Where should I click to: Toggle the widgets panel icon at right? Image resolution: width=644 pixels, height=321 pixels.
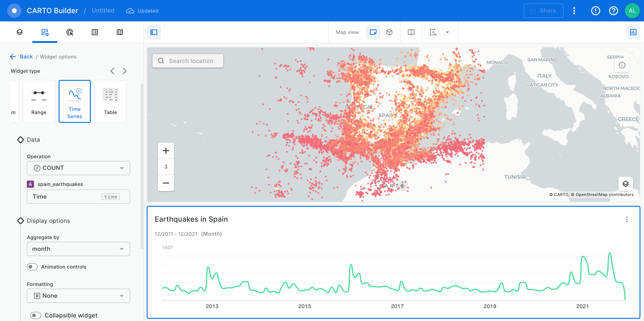633,32
